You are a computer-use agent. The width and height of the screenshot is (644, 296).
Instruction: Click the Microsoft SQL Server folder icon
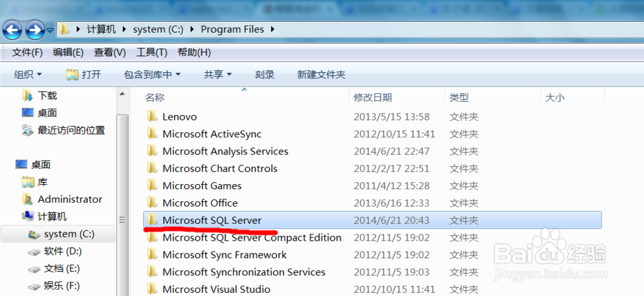tap(153, 220)
